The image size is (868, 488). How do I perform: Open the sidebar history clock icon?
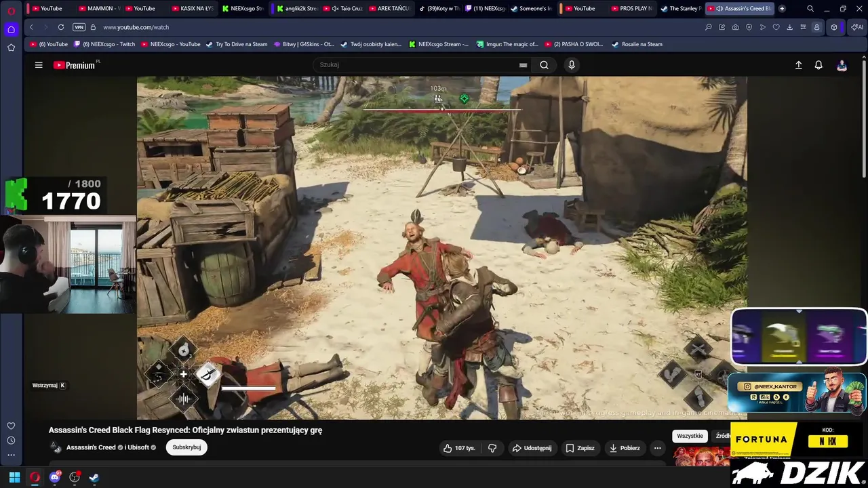pyautogui.click(x=11, y=441)
